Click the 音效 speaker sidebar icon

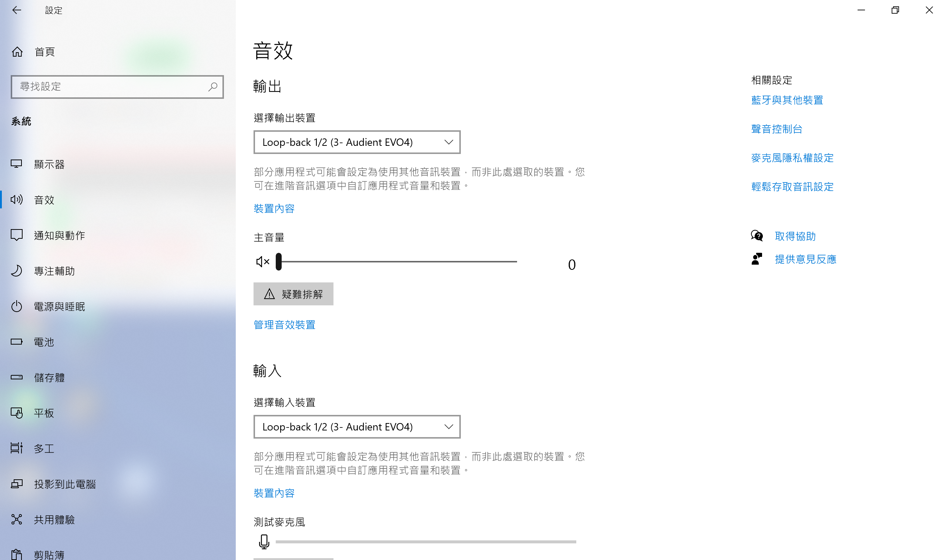16,199
